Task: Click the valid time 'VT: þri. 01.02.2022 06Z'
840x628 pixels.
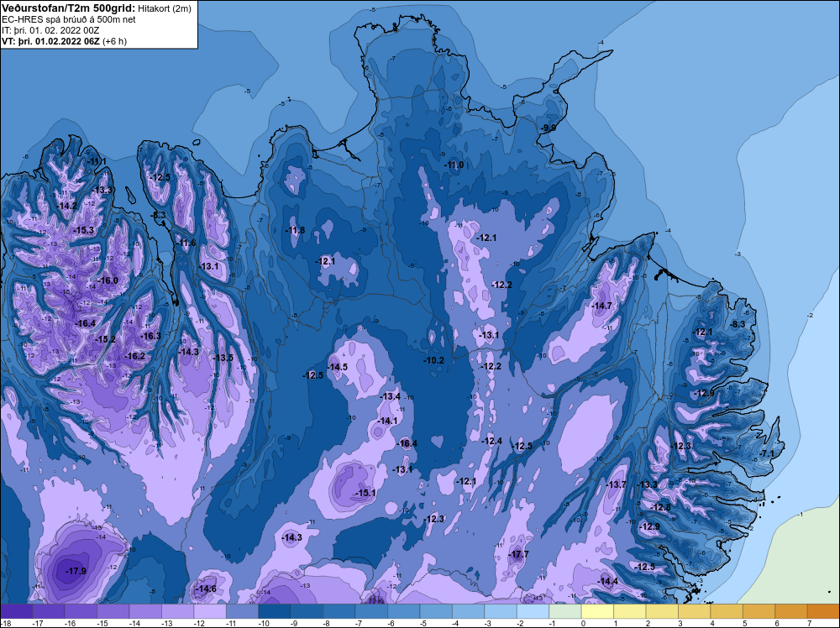Action: (x=51, y=41)
